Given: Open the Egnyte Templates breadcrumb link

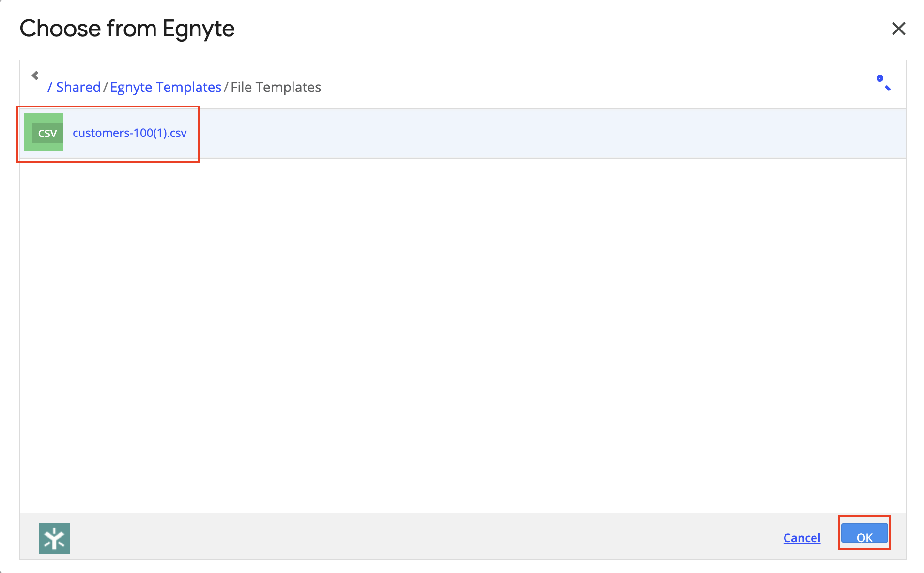Looking at the screenshot, I should tap(166, 87).
